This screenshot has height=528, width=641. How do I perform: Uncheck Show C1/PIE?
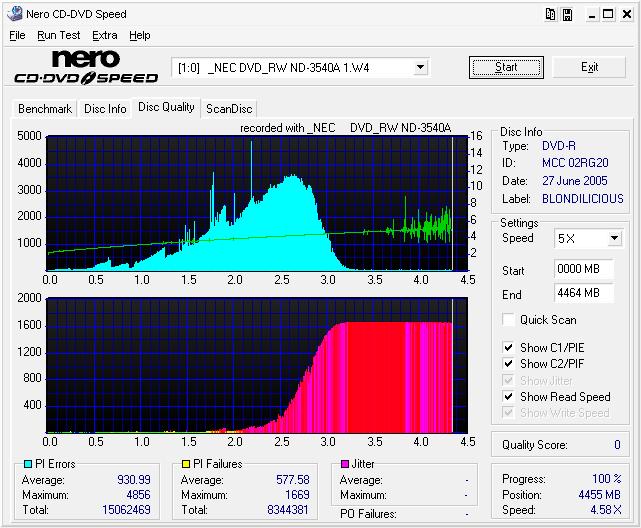pyautogui.click(x=508, y=347)
